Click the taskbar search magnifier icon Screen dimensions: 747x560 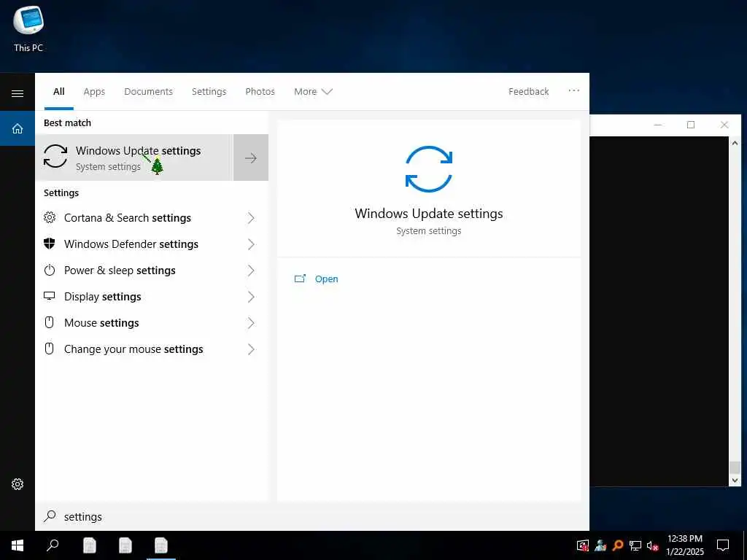tap(53, 545)
